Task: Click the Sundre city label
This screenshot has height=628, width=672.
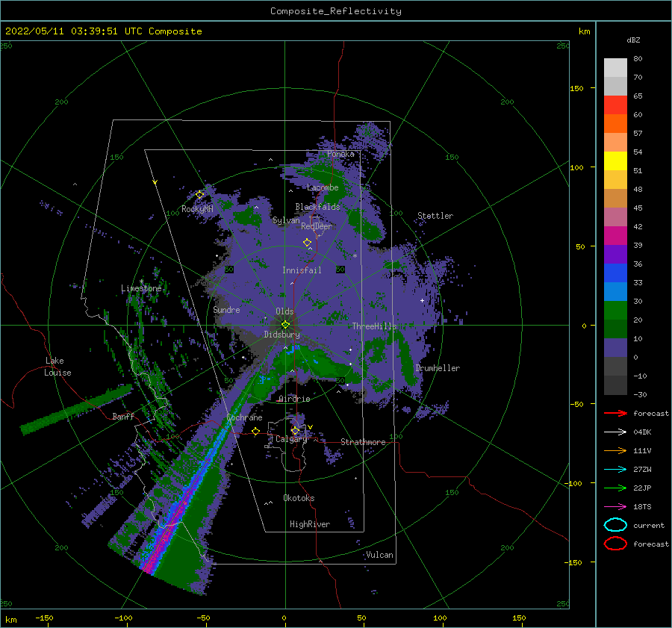Action: (227, 309)
